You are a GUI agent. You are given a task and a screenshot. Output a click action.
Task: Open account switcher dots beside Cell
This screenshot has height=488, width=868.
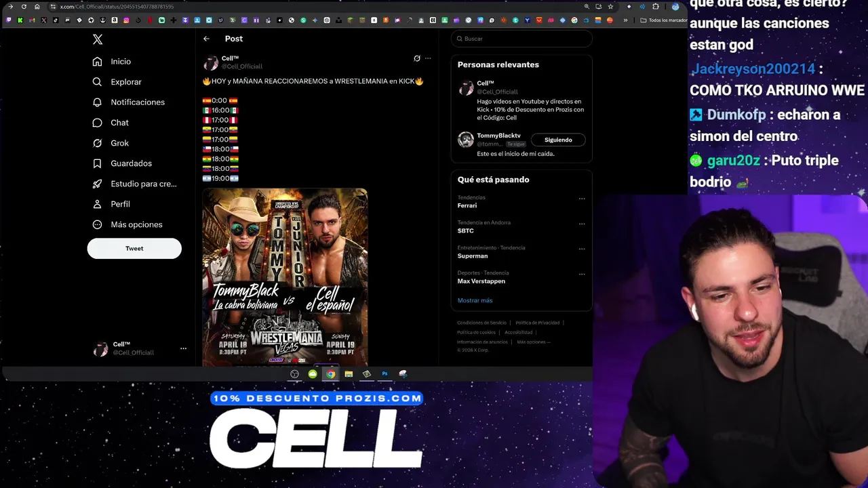pos(183,348)
